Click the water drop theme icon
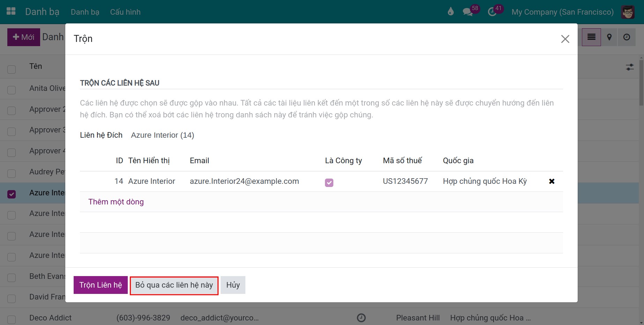The width and height of the screenshot is (644, 325). pos(451,12)
